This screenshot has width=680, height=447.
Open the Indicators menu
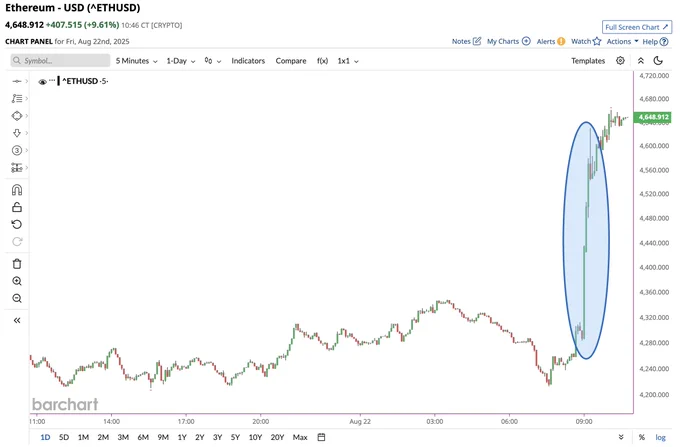click(248, 61)
